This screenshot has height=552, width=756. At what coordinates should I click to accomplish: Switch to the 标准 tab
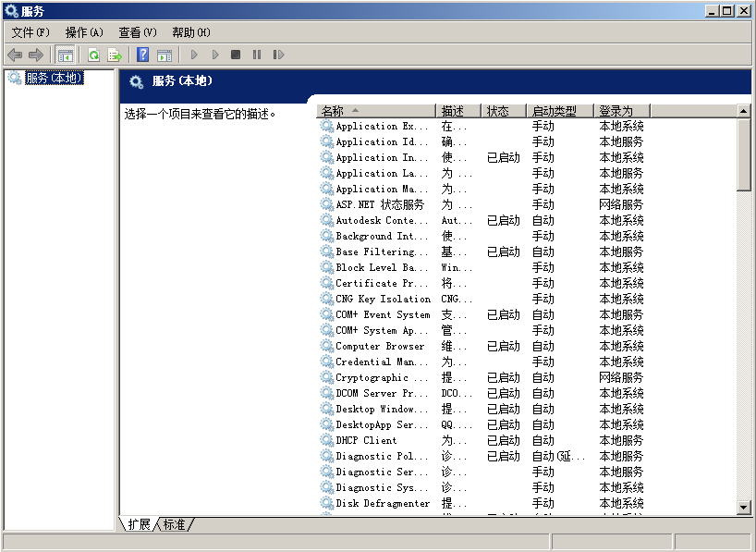(x=174, y=524)
